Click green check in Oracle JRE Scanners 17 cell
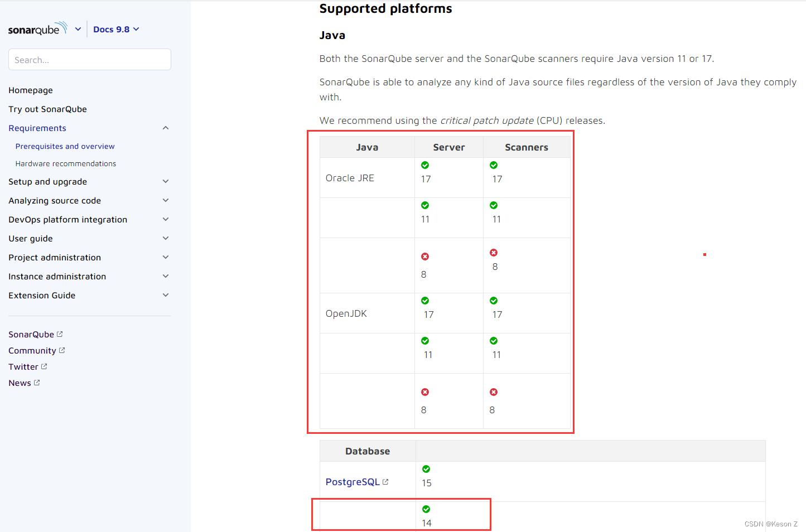Screen dimensions: 806x532 [494, 165]
